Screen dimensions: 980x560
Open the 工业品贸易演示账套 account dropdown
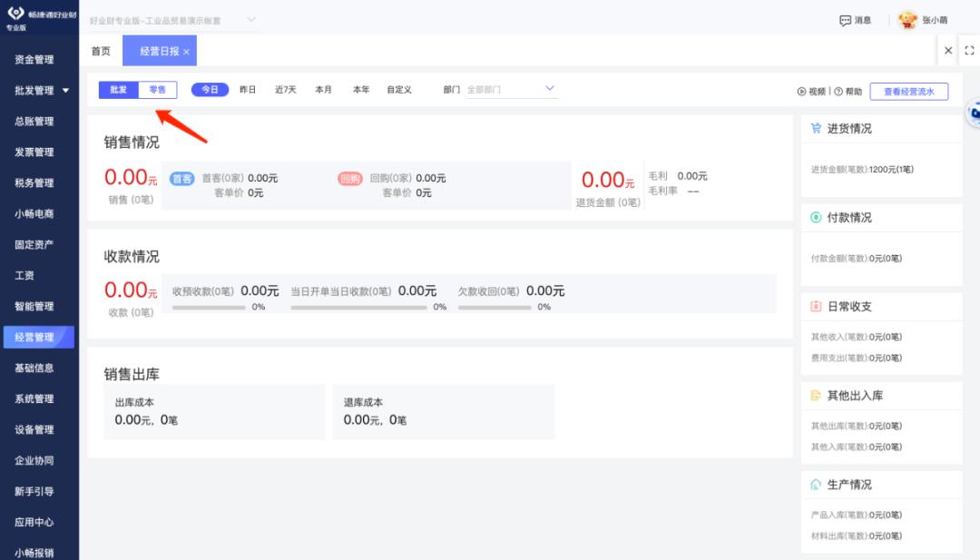(x=168, y=18)
